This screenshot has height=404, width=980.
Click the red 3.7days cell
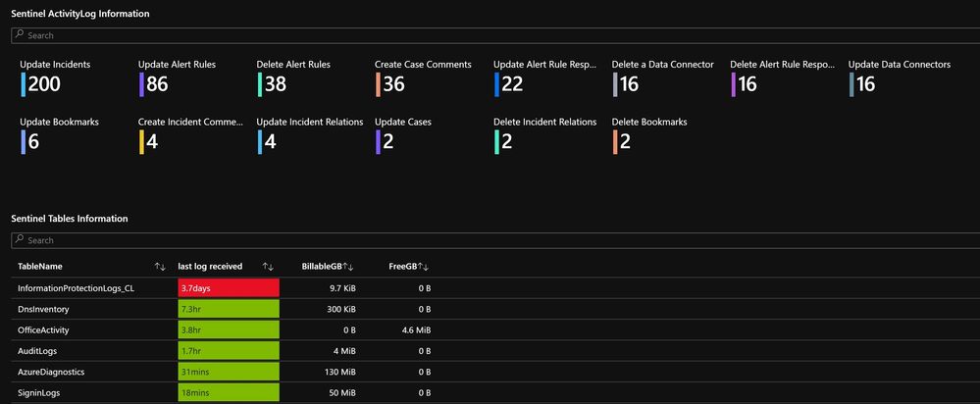[x=229, y=288]
